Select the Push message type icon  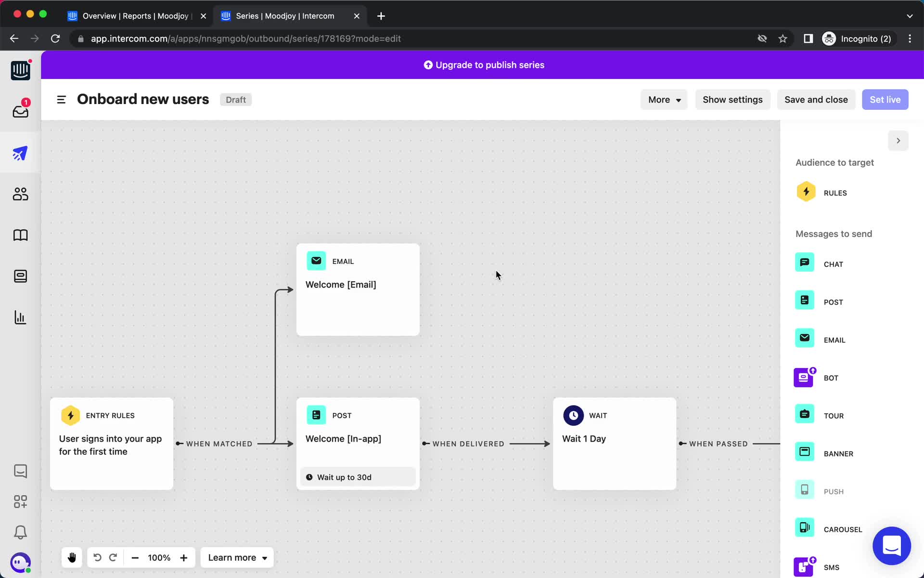(804, 490)
